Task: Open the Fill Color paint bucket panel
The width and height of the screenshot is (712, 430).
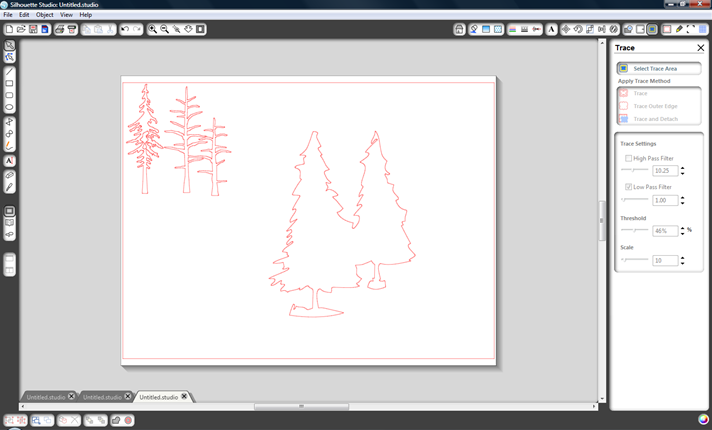Action: [x=474, y=29]
